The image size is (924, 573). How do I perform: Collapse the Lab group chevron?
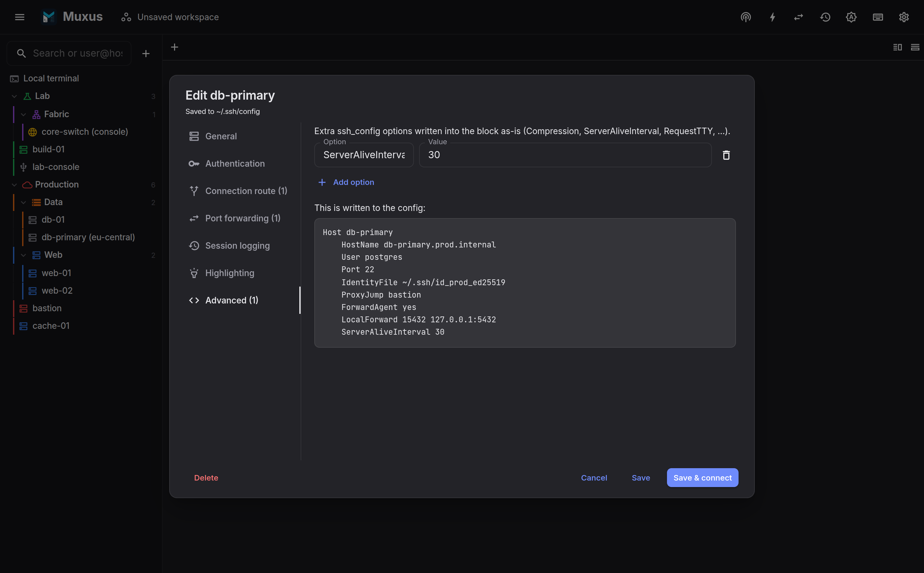(x=14, y=96)
